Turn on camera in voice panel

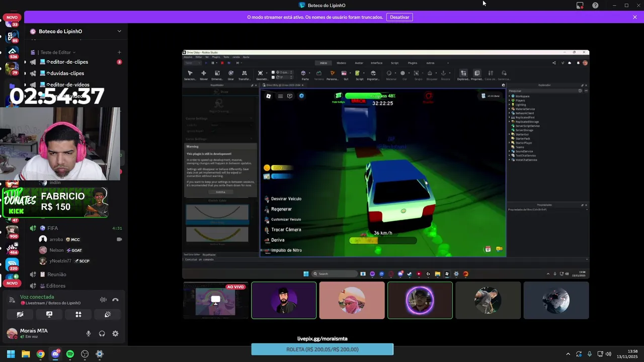[x=20, y=314]
